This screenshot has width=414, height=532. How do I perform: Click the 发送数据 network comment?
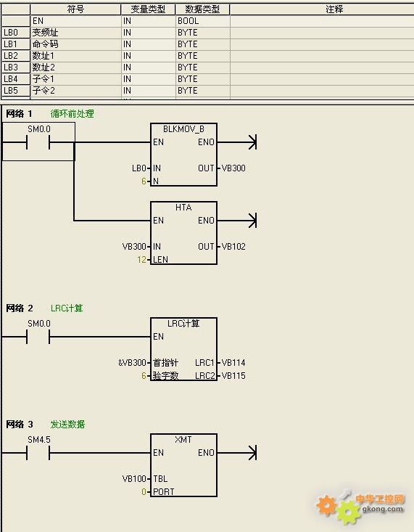pos(67,424)
